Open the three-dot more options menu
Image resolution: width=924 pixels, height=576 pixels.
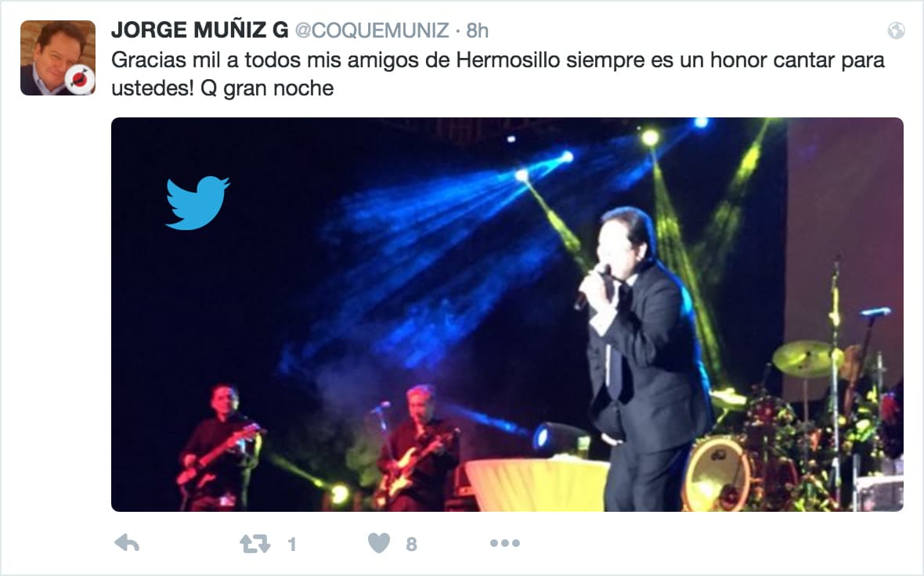(505, 543)
